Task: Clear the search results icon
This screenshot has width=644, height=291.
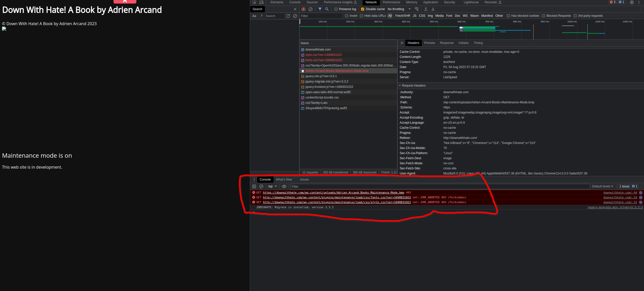Action: click(295, 16)
